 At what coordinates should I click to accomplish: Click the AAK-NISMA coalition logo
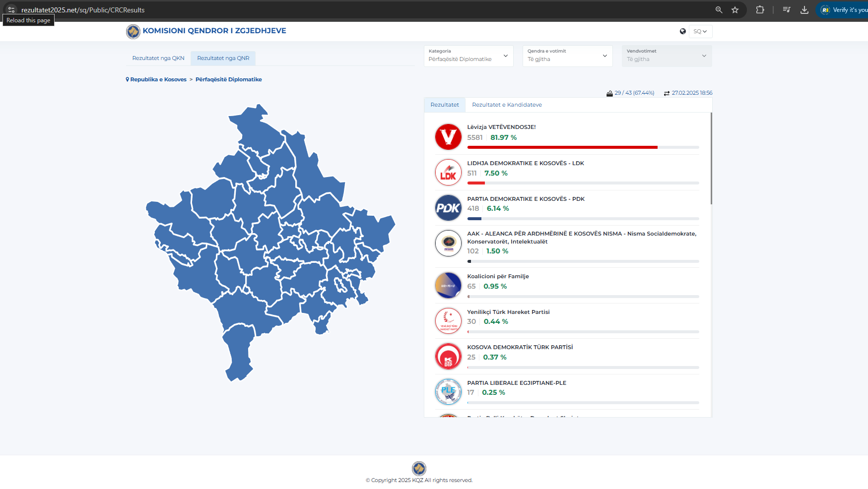[448, 243]
